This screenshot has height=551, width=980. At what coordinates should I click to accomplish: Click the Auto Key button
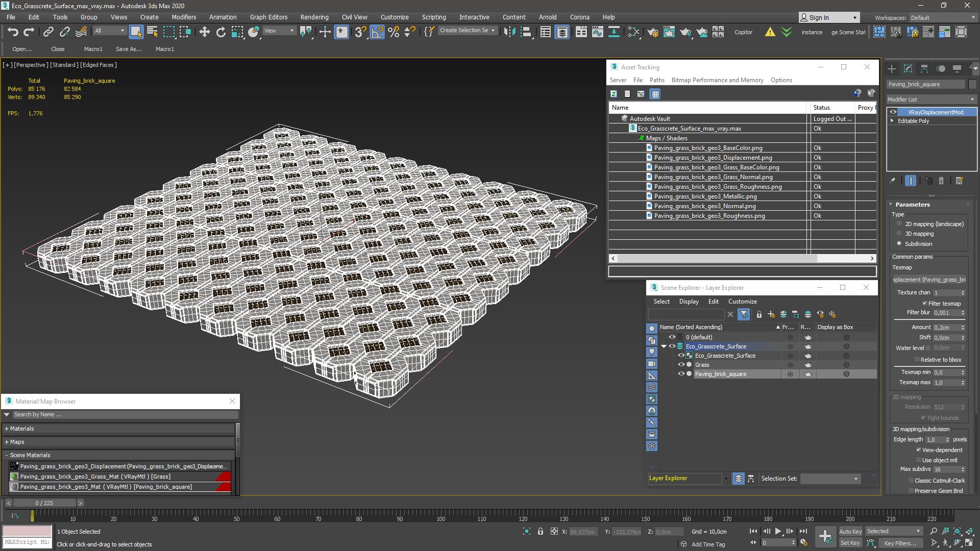click(850, 532)
